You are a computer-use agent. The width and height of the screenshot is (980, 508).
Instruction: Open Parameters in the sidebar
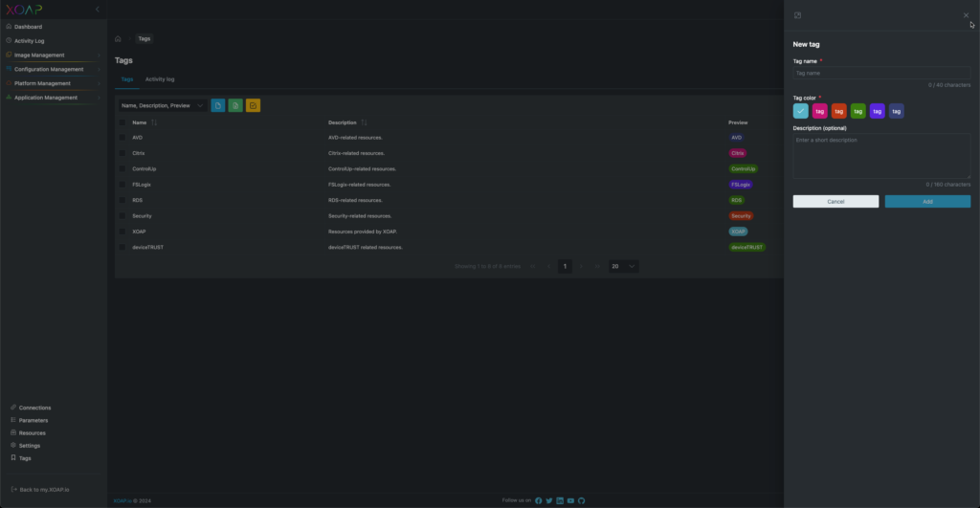point(33,421)
